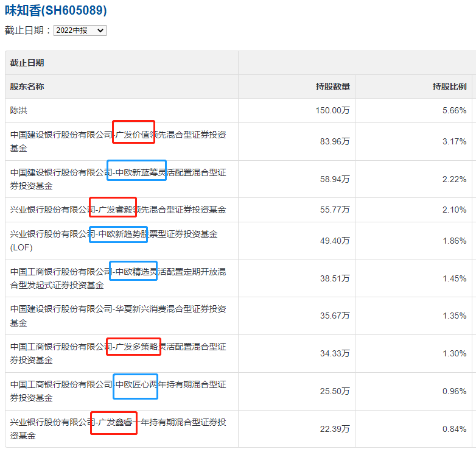Image resolution: width=476 pixels, height=452 pixels.
Task: Click the 35.67万 holding value
Action: click(x=335, y=316)
